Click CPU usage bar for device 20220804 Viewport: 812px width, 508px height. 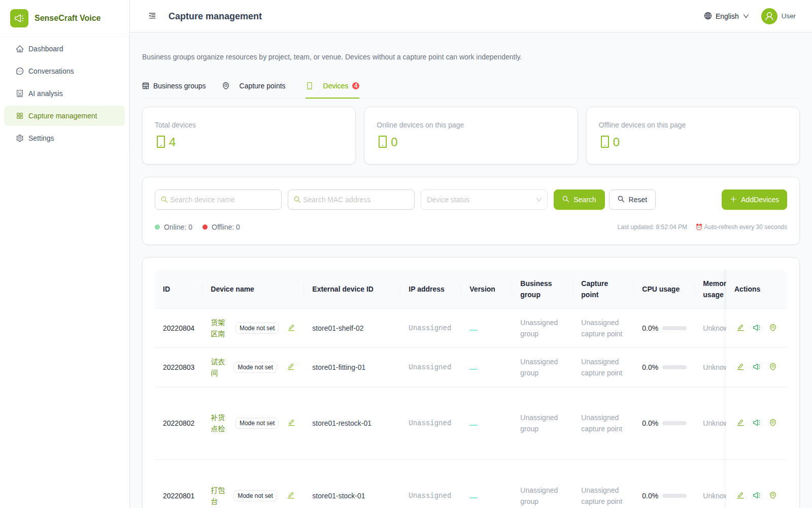(674, 328)
